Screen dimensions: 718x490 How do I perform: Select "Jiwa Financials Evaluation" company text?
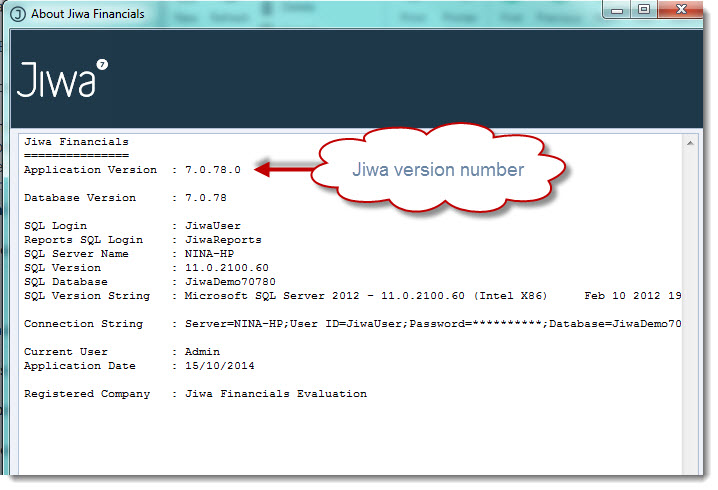click(x=276, y=393)
